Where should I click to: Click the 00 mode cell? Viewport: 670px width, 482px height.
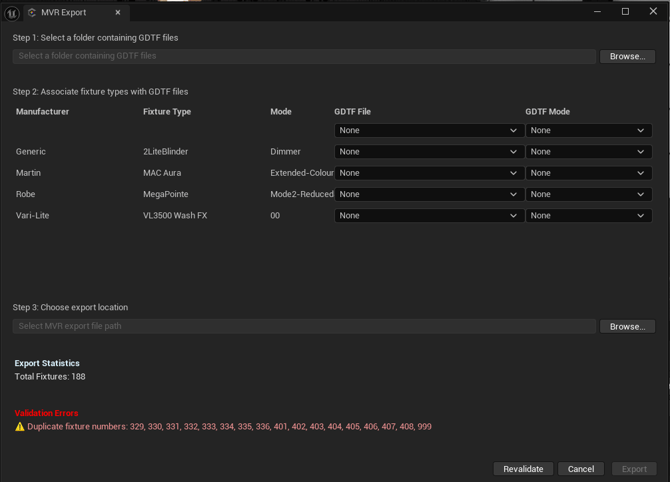pos(275,215)
